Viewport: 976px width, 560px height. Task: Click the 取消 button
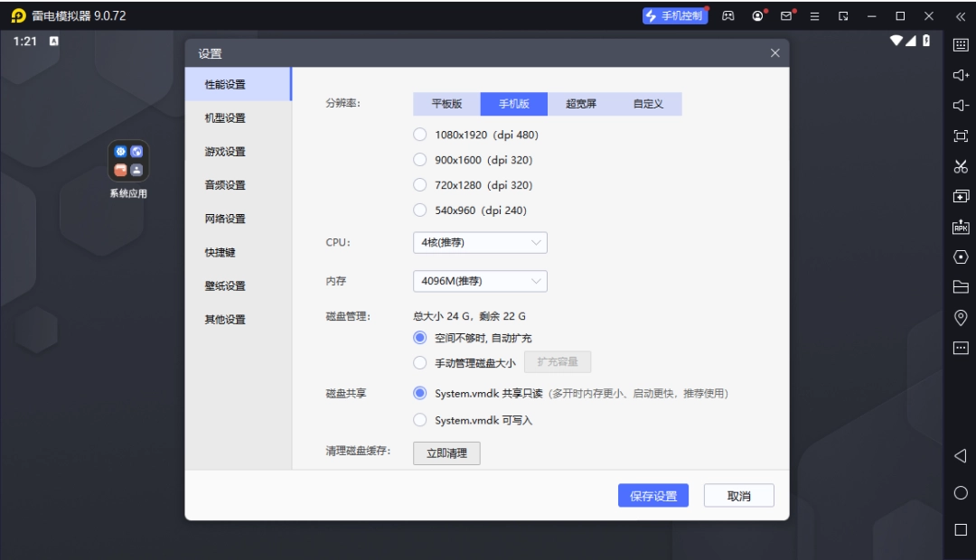pyautogui.click(x=739, y=495)
